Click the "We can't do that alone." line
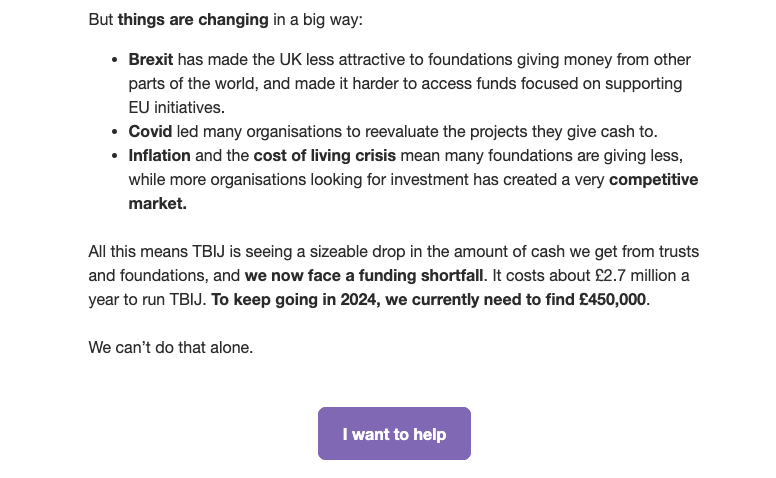 tap(170, 349)
